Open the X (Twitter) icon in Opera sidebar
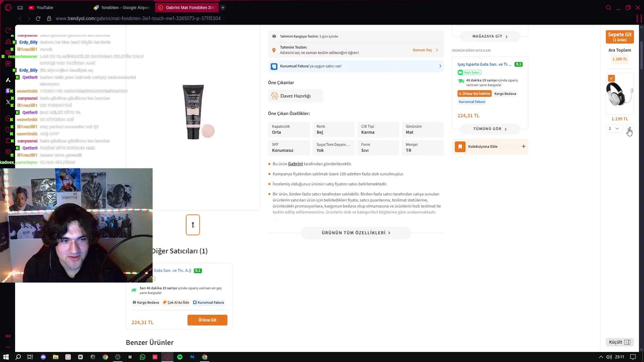The width and height of the screenshot is (644, 362). [8, 102]
